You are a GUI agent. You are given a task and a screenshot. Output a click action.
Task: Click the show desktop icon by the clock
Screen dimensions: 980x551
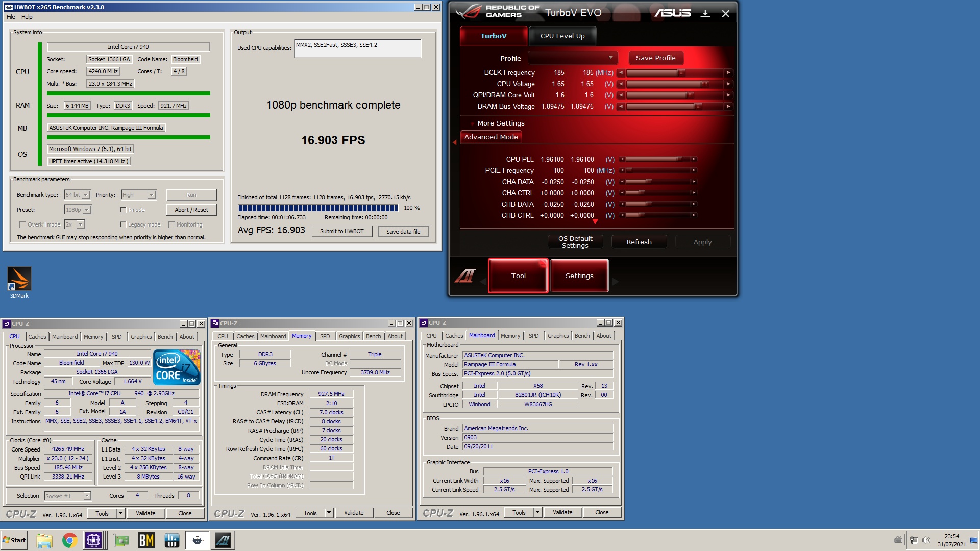[x=974, y=540]
